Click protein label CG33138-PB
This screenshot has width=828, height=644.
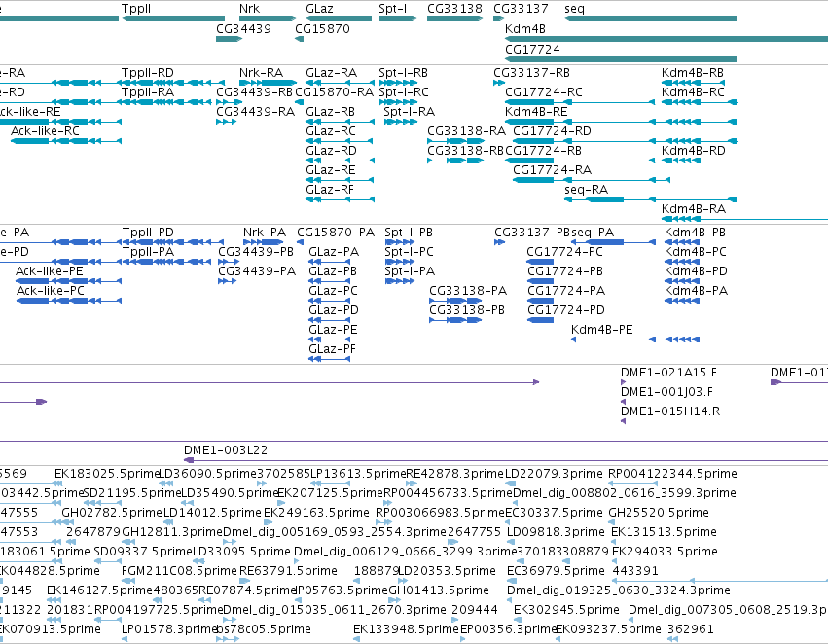coord(467,310)
